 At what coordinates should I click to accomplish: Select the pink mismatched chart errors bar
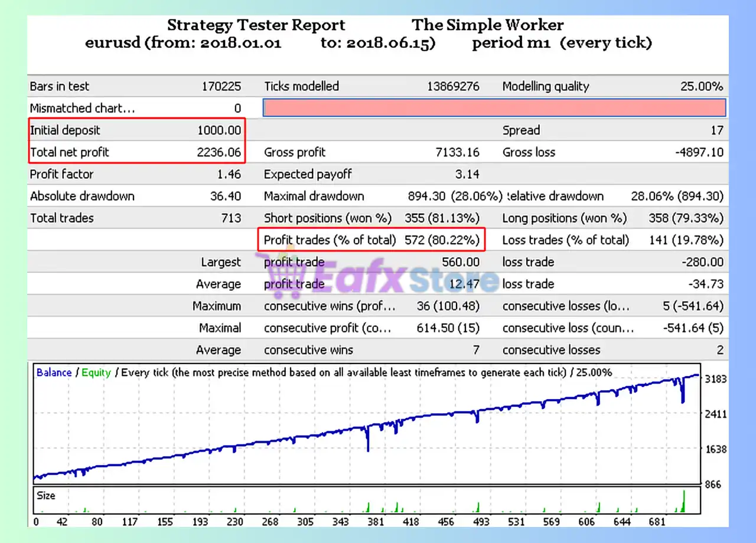pos(494,108)
